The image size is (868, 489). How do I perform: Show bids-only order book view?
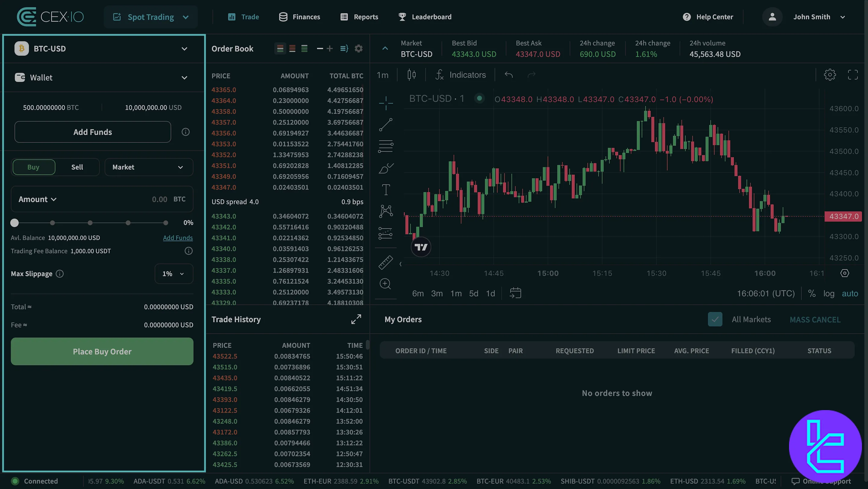(x=304, y=48)
